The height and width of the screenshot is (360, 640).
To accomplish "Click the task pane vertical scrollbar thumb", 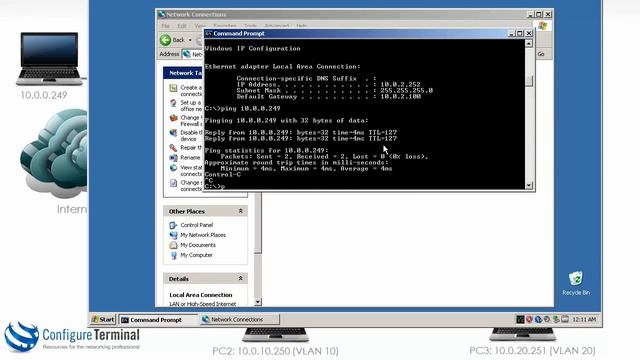I will click(258, 222).
